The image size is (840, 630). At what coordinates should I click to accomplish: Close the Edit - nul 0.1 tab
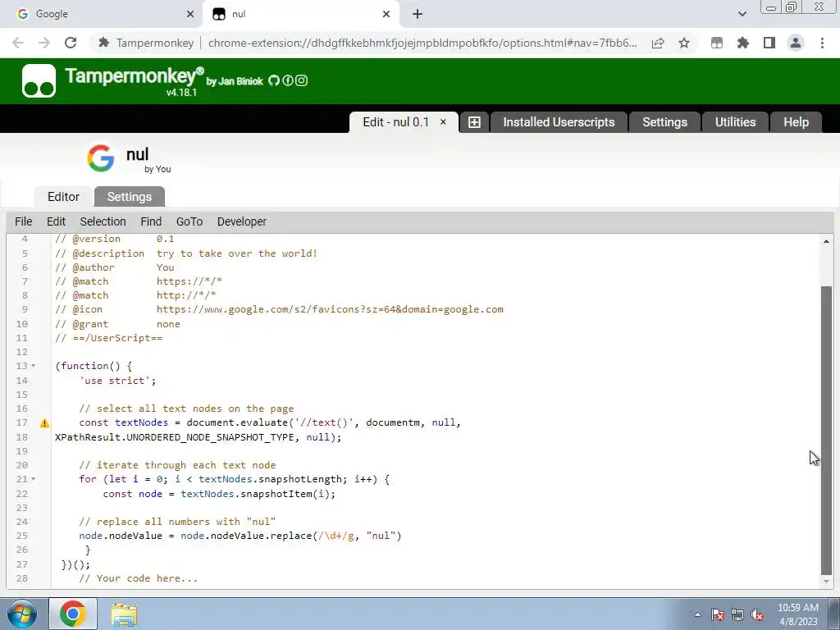pos(443,122)
